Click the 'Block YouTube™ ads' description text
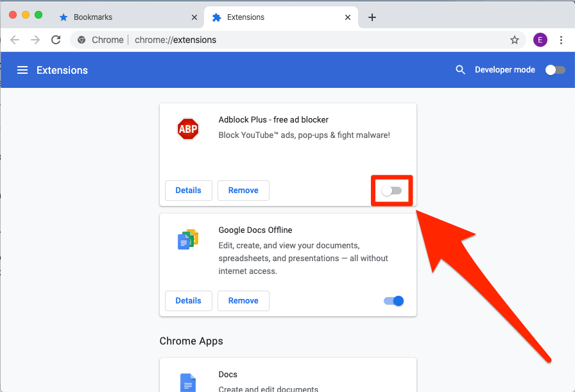 point(304,135)
